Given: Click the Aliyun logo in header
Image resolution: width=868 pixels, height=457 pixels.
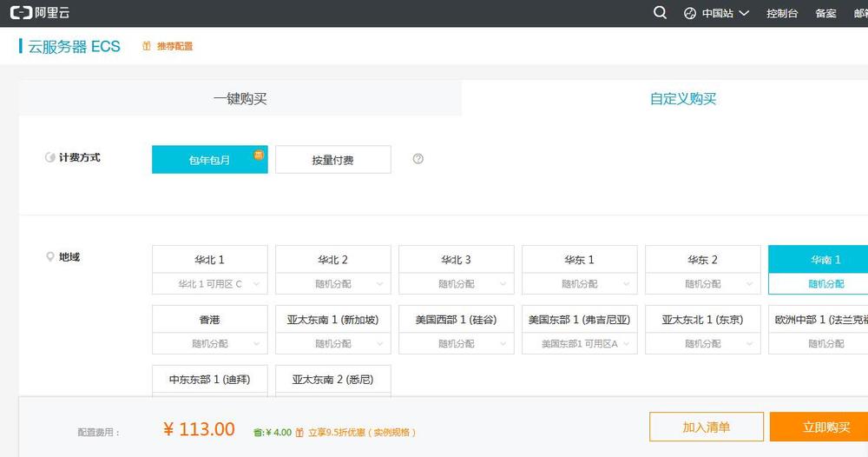Looking at the screenshot, I should 40,13.
